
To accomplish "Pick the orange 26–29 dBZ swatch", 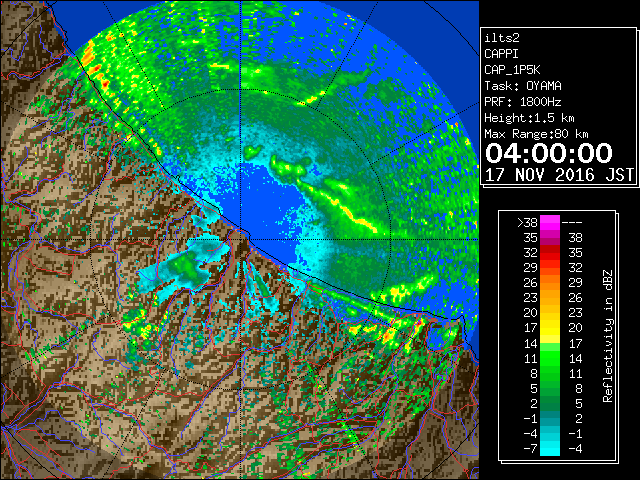I will [x=550, y=283].
